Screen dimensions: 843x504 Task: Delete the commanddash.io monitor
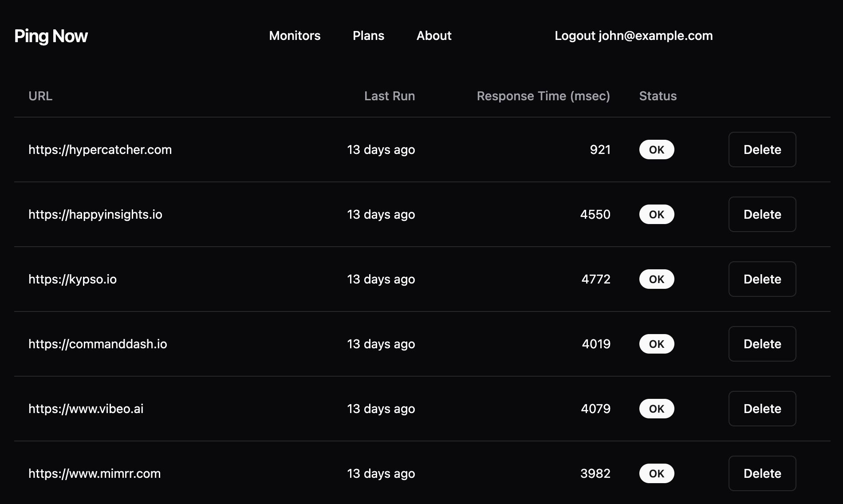coord(762,344)
